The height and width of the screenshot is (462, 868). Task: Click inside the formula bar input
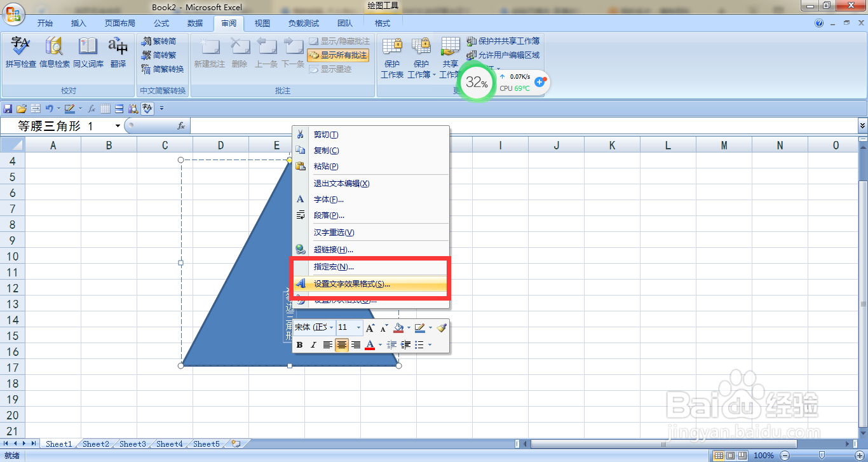(524, 126)
